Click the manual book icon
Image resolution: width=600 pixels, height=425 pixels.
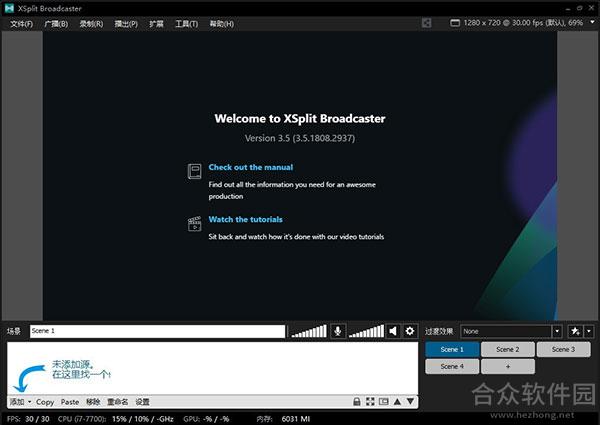click(194, 171)
